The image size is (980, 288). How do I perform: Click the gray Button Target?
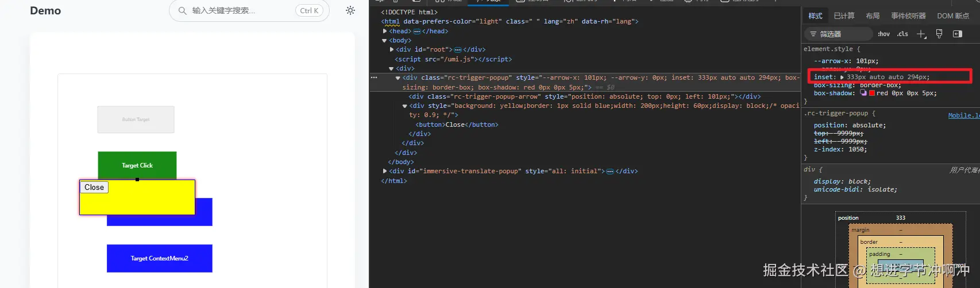(136, 119)
